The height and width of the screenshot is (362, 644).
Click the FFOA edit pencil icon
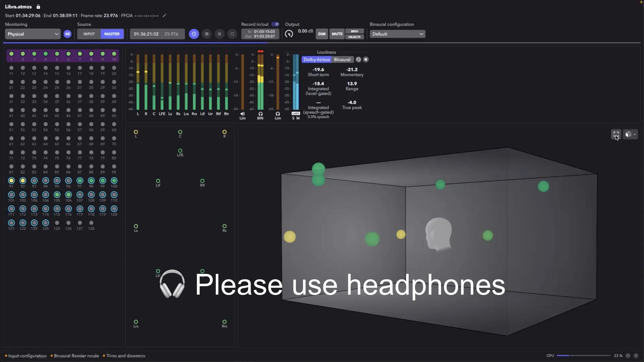(164, 15)
